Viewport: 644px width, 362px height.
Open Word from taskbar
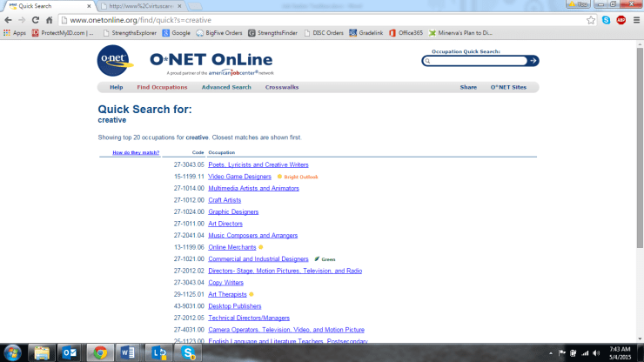coord(128,352)
